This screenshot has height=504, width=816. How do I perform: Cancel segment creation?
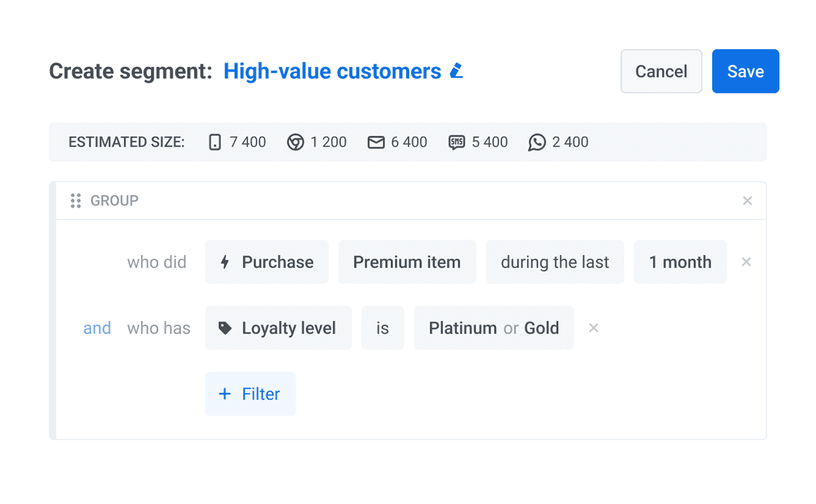(x=661, y=71)
